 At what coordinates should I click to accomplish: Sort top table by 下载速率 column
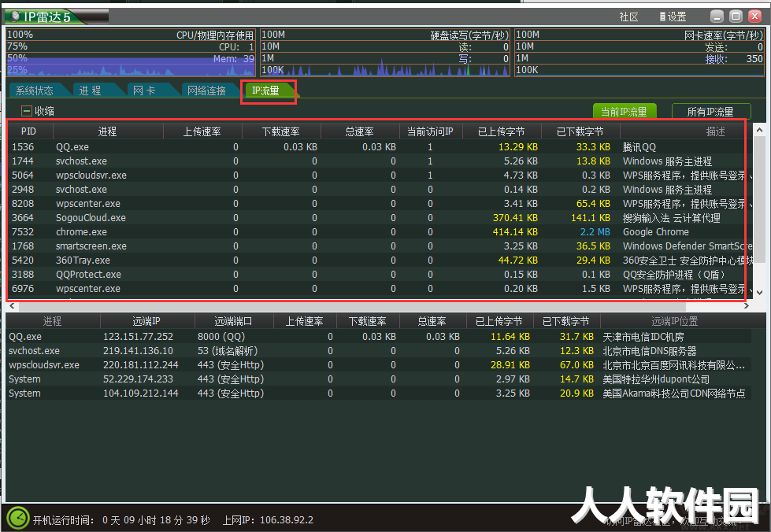point(281,131)
